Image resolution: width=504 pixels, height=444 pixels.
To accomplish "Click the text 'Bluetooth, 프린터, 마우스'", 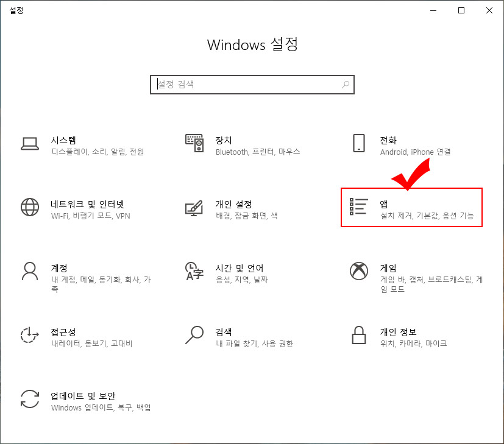I will [258, 152].
